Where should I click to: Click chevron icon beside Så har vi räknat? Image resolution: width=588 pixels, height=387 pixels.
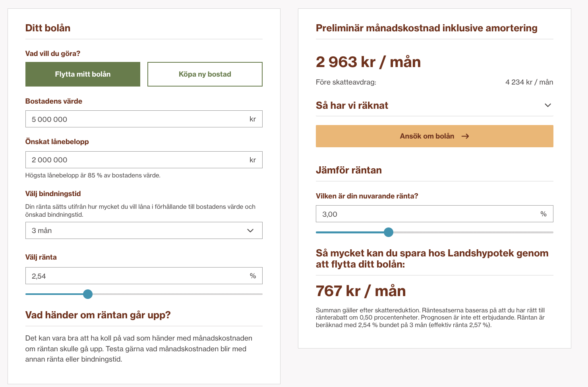(548, 105)
